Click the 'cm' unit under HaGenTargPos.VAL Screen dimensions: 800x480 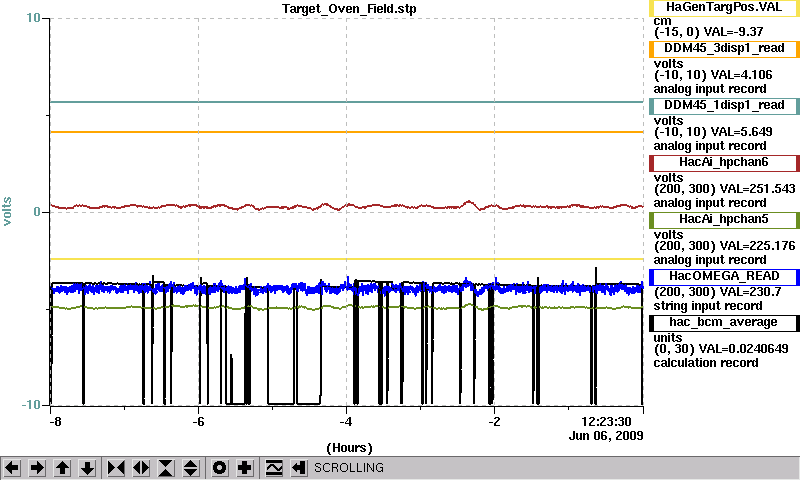point(662,21)
